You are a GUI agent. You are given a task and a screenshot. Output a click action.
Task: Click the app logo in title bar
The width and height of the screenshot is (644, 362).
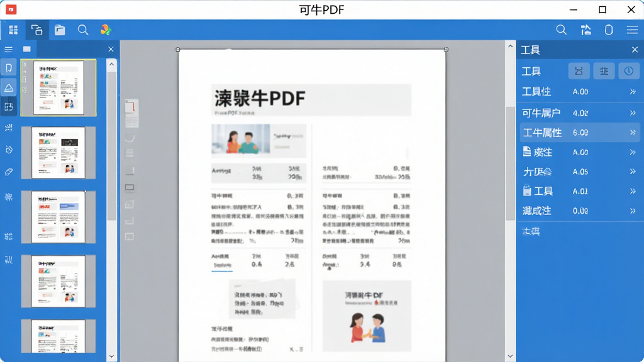pos(11,9)
